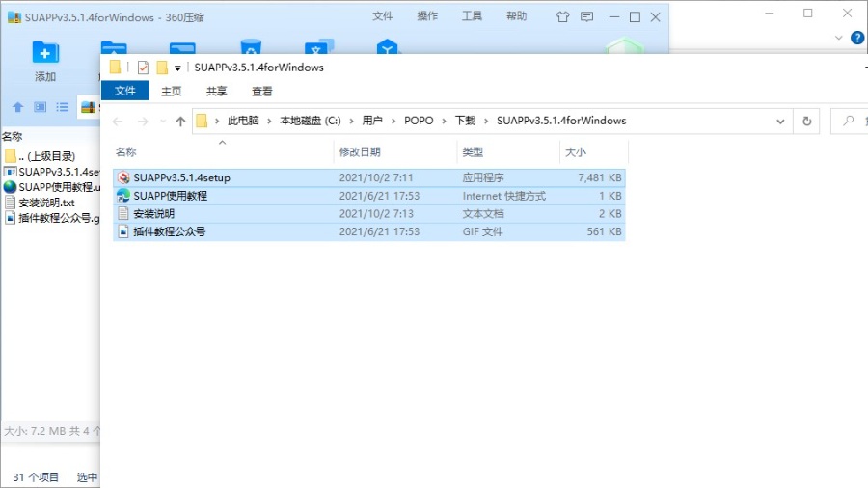Open 操作 menu in 360压缩
Viewport: 868px width, 488px height.
[x=427, y=16]
